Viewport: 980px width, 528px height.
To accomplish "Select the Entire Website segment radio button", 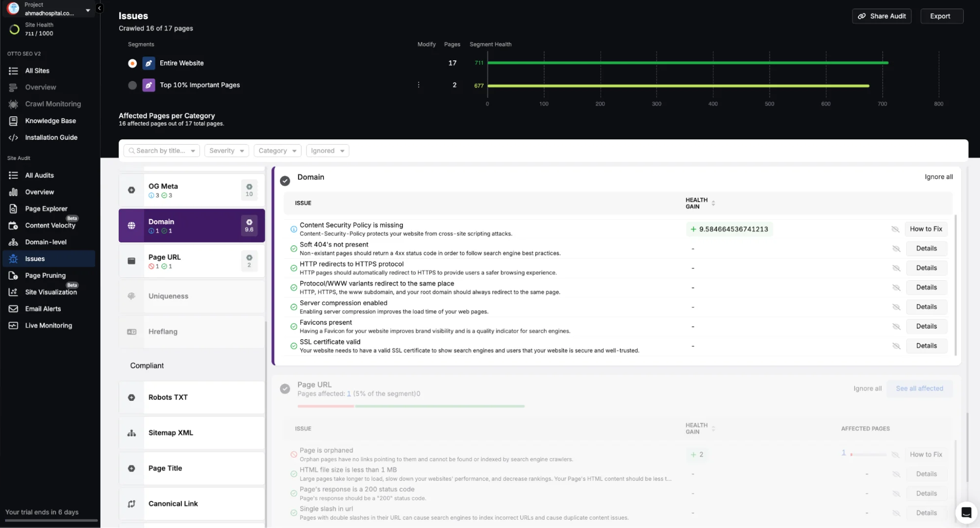I will point(132,63).
